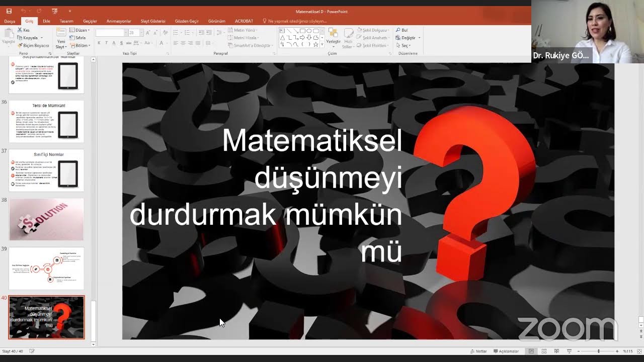The image size is (644, 362).
Task: Open the Yerleştir arrange menu
Action: 333,38
